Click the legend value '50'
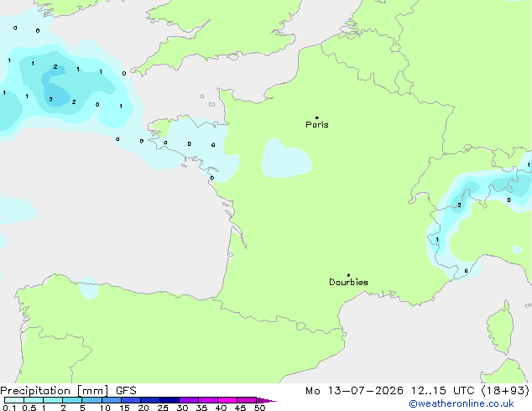The height and width of the screenshot is (411, 532). pyautogui.click(x=259, y=408)
